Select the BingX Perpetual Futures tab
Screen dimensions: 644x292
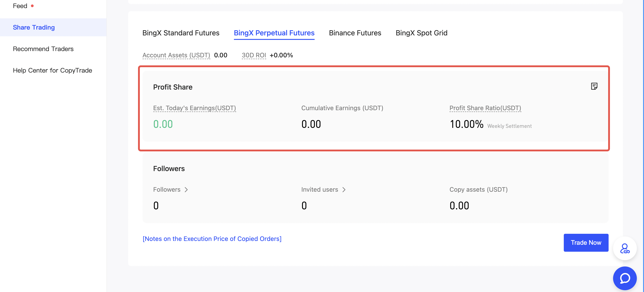[274, 33]
